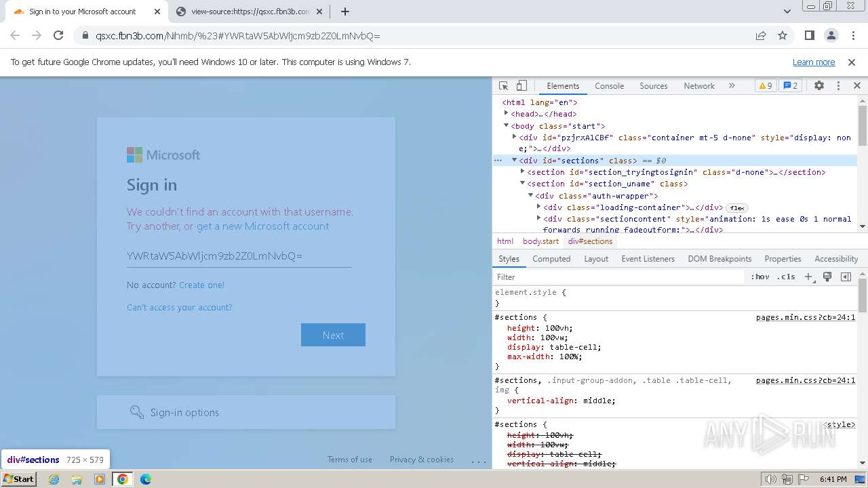Viewport: 868px width, 488px height.
Task: Open the Can't access your account? link
Action: pyautogui.click(x=179, y=308)
